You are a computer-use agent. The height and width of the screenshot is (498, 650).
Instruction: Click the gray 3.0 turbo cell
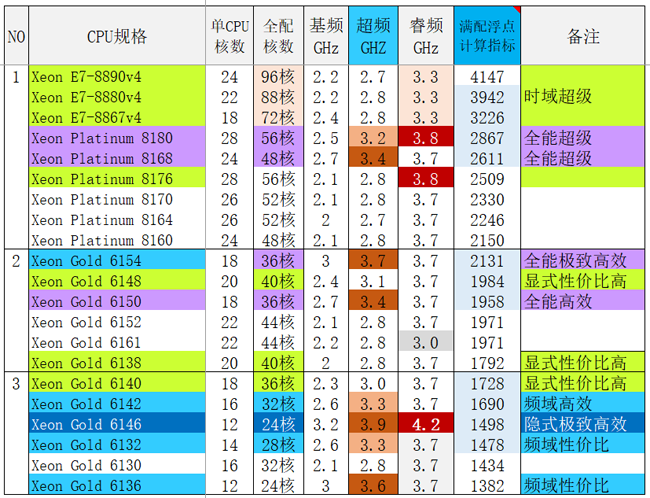[426, 342]
